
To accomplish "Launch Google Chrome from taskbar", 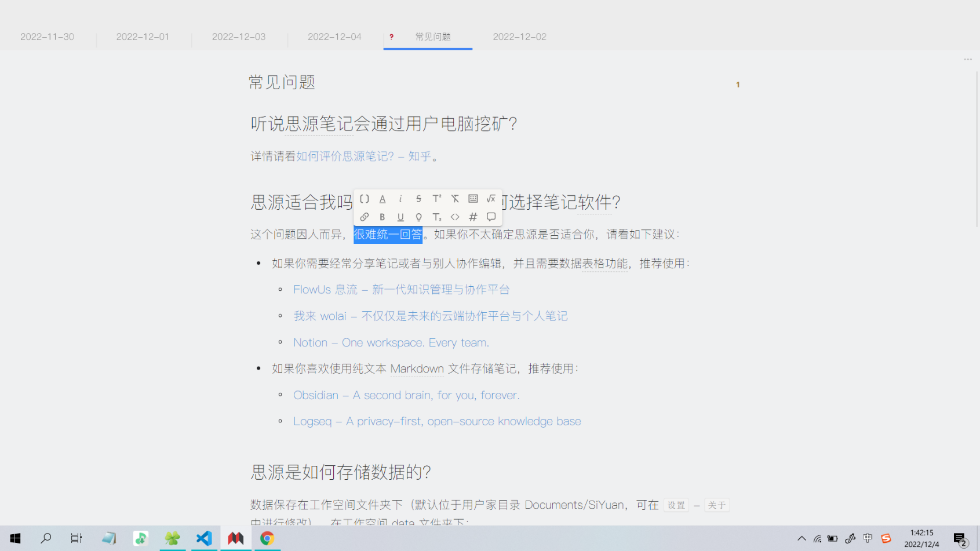I will [267, 538].
